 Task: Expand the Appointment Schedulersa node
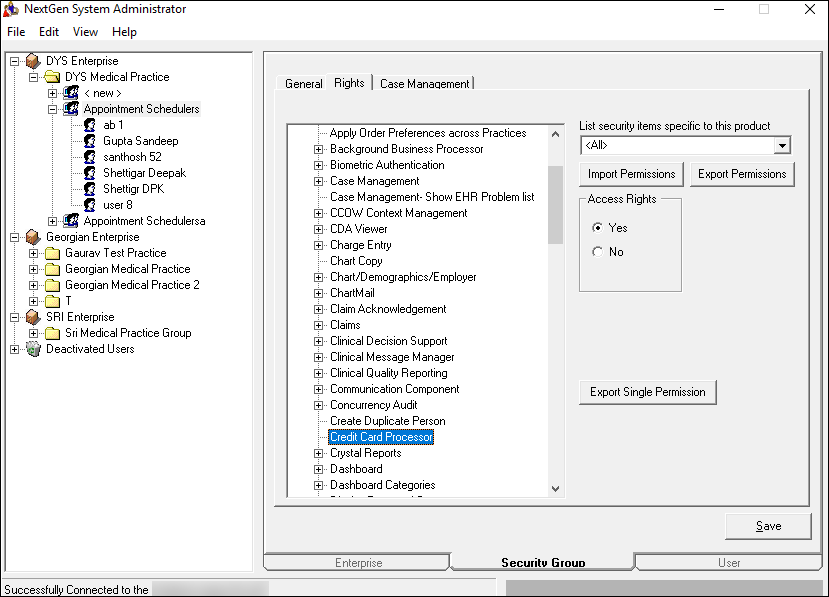point(52,221)
